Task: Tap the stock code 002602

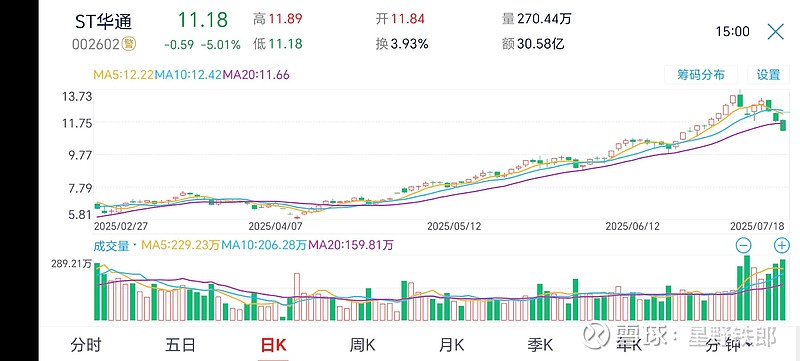Action: [95, 44]
